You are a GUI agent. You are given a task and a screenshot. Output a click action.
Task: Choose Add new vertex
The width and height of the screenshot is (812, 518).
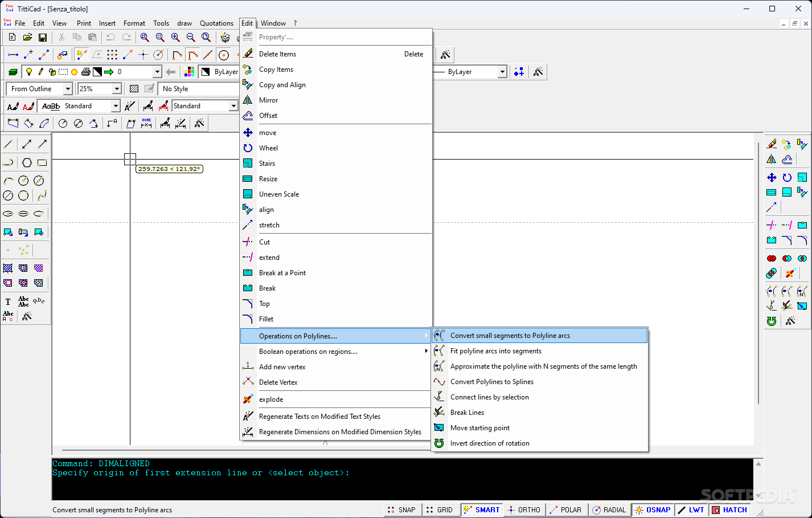(336, 367)
